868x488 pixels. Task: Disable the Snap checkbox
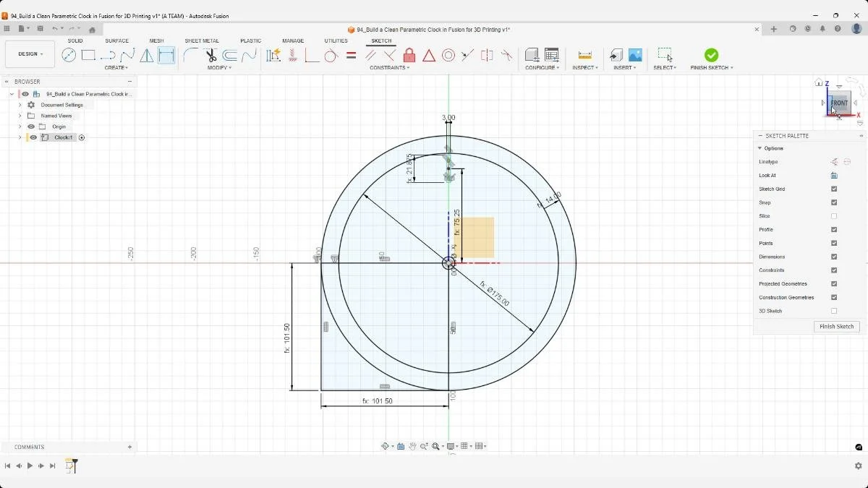834,202
